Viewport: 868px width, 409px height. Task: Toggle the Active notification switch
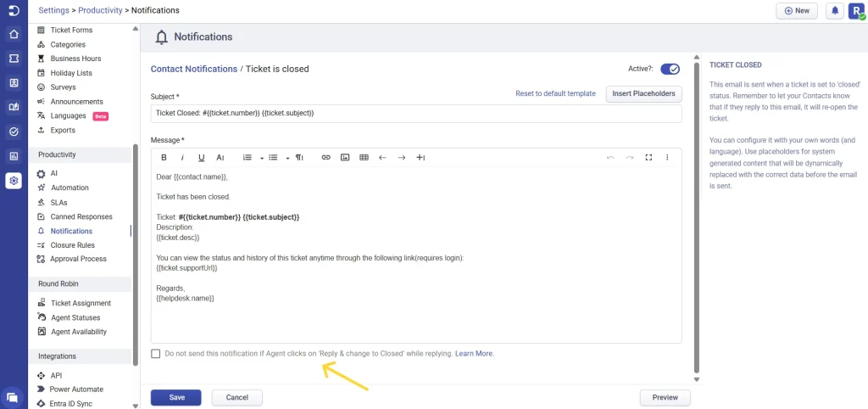(x=670, y=70)
